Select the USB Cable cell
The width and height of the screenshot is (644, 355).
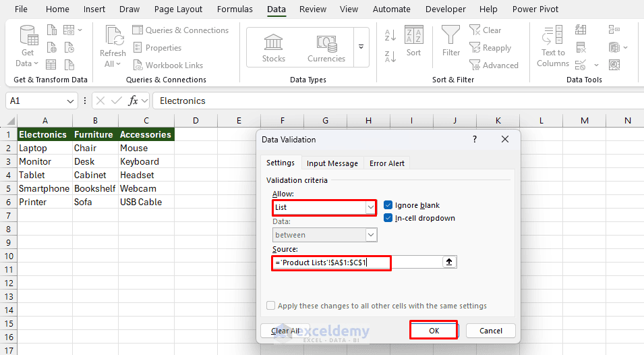click(146, 202)
